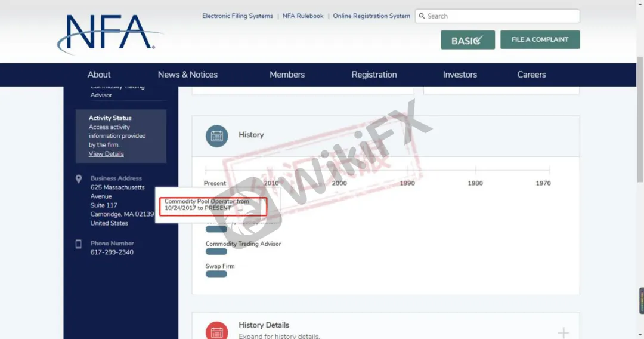The width and height of the screenshot is (644, 339).
Task: Click into the Search field
Action: tap(497, 16)
